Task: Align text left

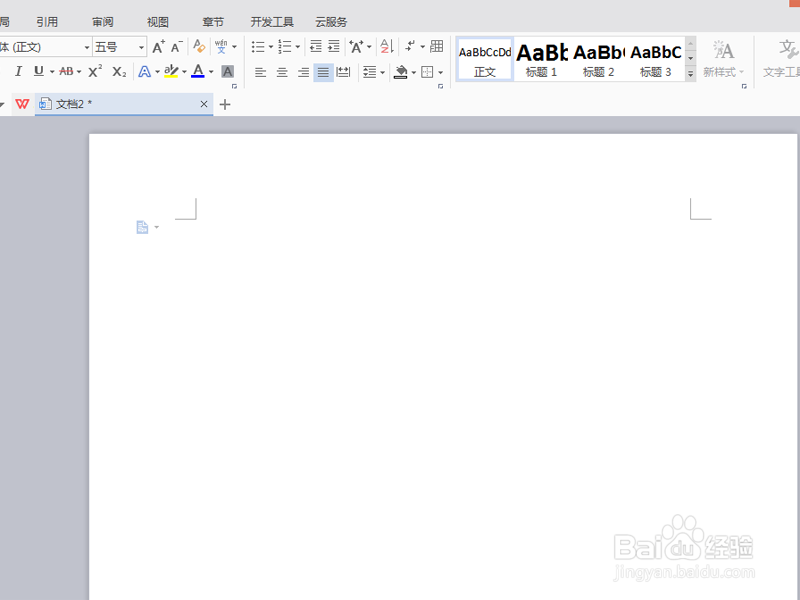Action: (261, 72)
